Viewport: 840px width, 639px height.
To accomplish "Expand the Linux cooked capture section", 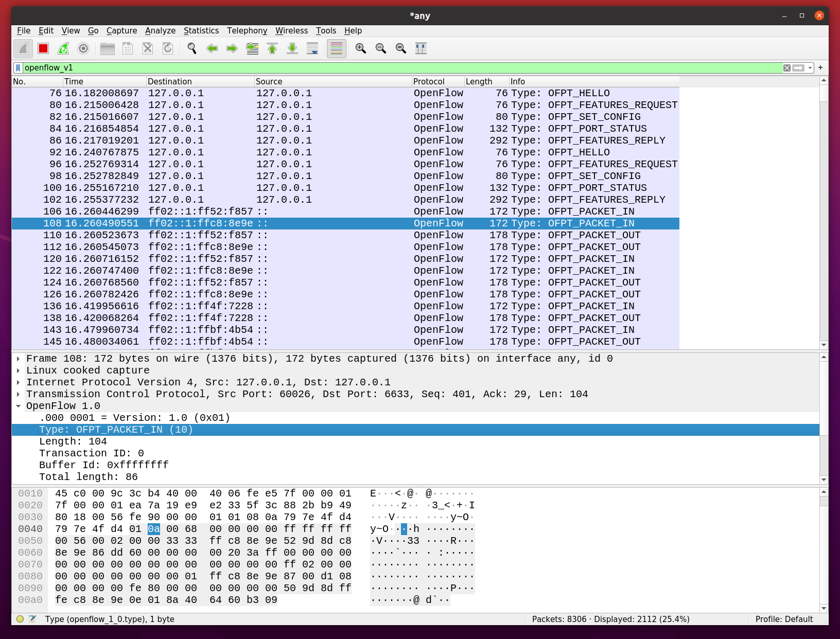I will (x=19, y=370).
